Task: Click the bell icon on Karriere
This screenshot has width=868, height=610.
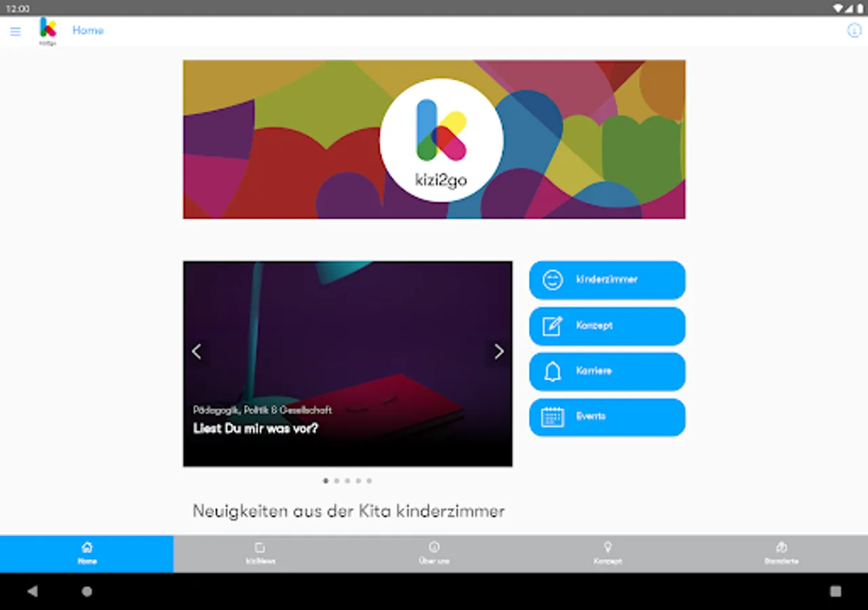Action: click(x=553, y=371)
